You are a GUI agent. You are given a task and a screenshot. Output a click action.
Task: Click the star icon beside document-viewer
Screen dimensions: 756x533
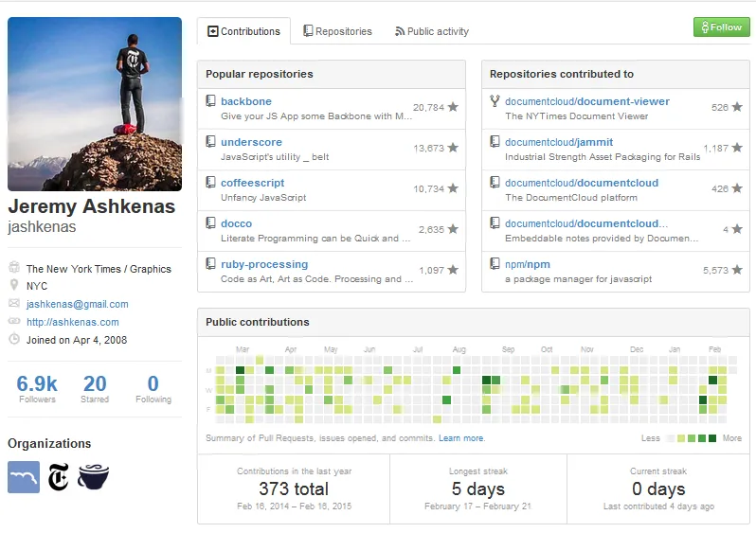[737, 107]
